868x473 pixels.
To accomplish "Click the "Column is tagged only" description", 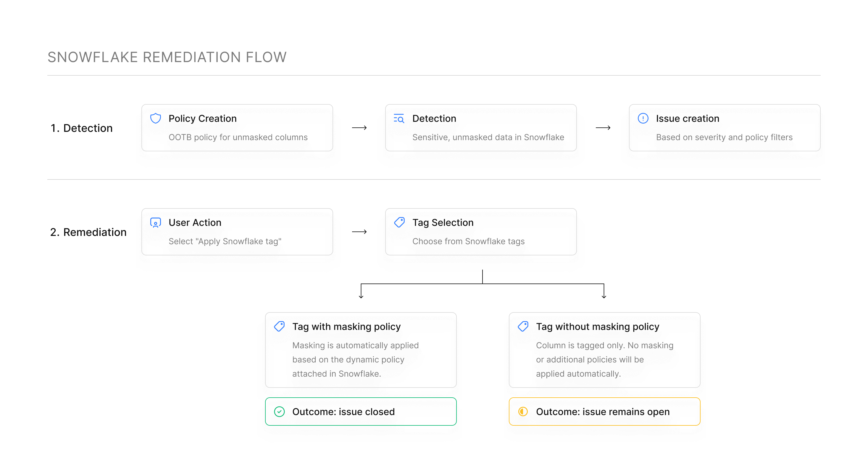I will pyautogui.click(x=604, y=359).
